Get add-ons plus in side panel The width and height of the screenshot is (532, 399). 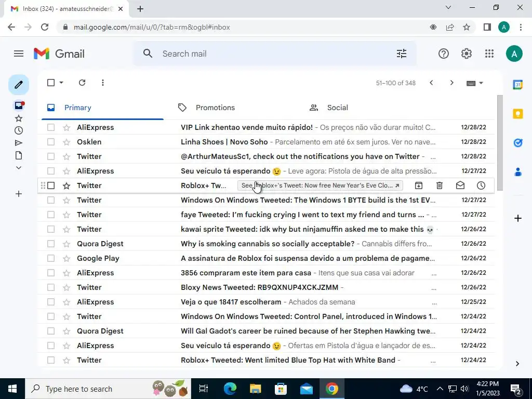click(518, 218)
